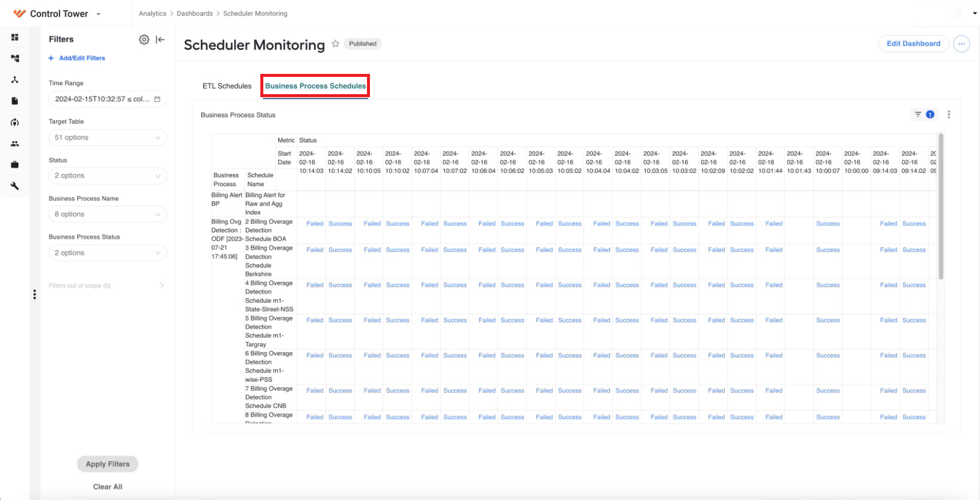Viewport: 980px width, 500px height.
Task: Open the hierarchy tree icon in sidebar
Action: point(15,58)
